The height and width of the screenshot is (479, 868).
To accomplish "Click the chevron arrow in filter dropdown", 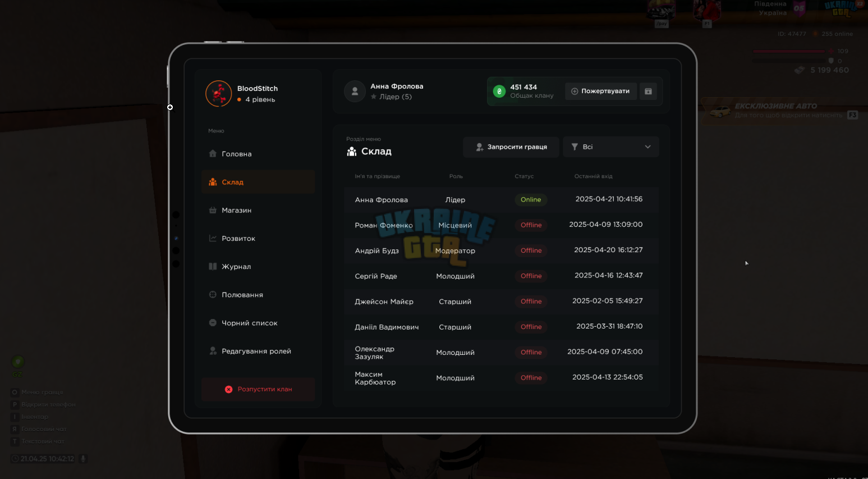I will point(647,147).
